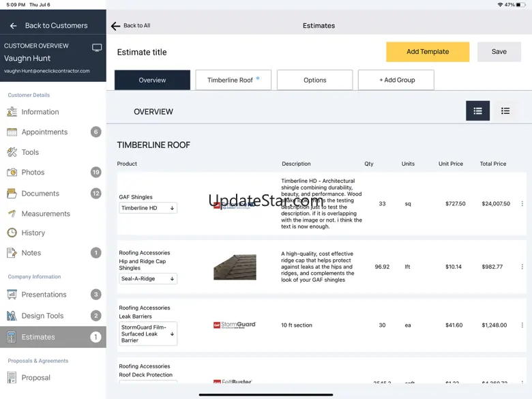Open the History clock icon
Image resolution: width=532 pixels, height=399 pixels.
tap(12, 233)
